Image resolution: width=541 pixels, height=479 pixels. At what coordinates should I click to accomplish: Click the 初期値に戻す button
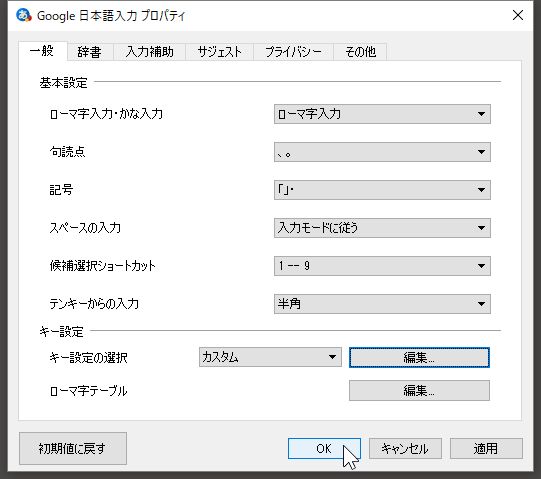[x=73, y=448]
